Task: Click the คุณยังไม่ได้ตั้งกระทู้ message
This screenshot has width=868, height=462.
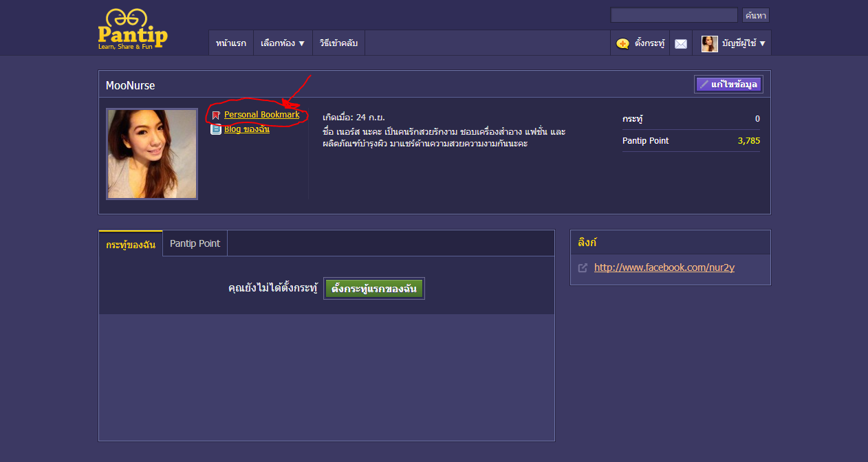Action: pos(272,289)
